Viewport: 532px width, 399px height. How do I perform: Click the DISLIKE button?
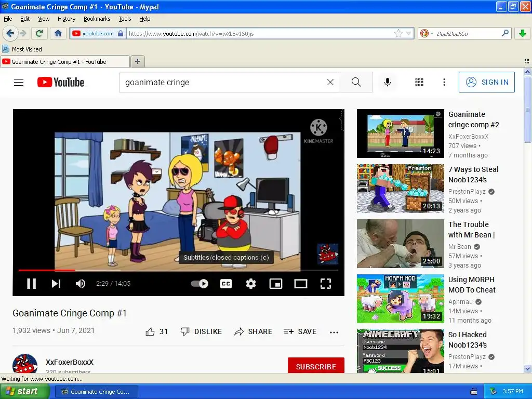(201, 331)
